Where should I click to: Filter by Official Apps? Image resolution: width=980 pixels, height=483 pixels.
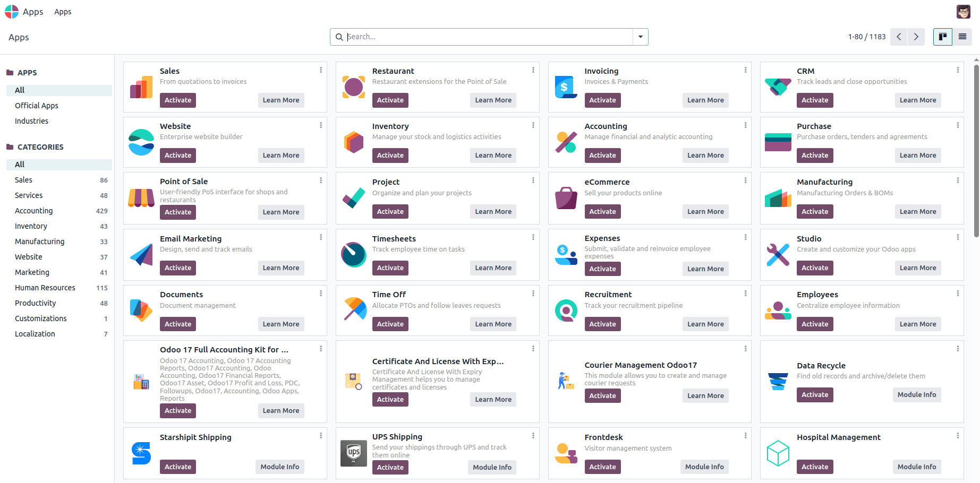coord(37,106)
